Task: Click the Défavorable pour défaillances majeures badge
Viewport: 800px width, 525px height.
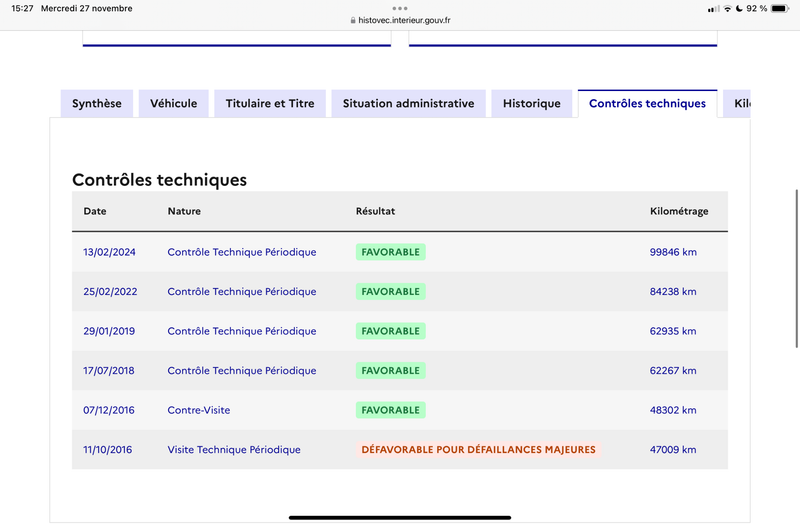Action: 479,449
